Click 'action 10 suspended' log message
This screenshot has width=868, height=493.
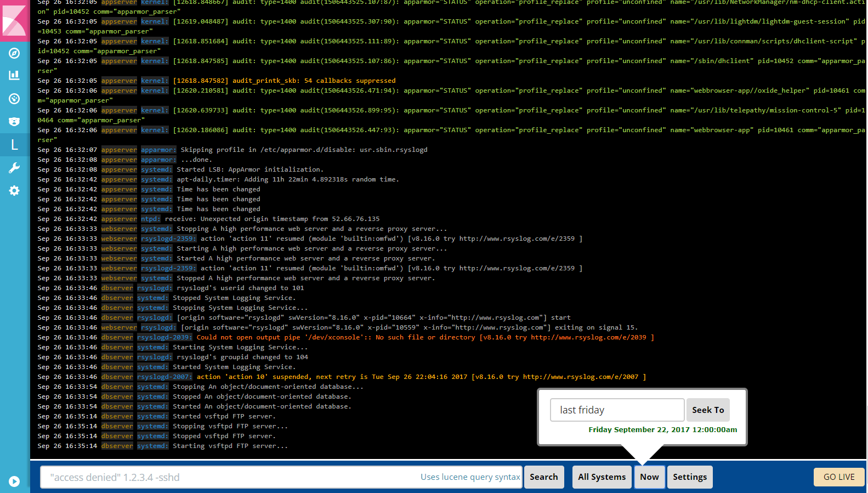click(x=421, y=377)
